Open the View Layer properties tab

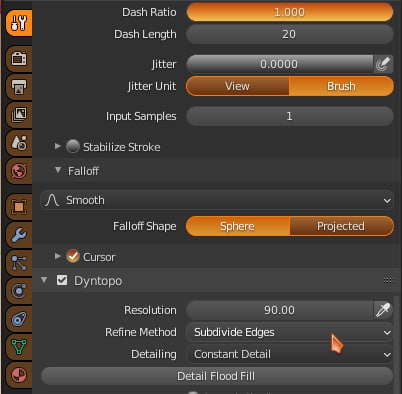coord(19,115)
